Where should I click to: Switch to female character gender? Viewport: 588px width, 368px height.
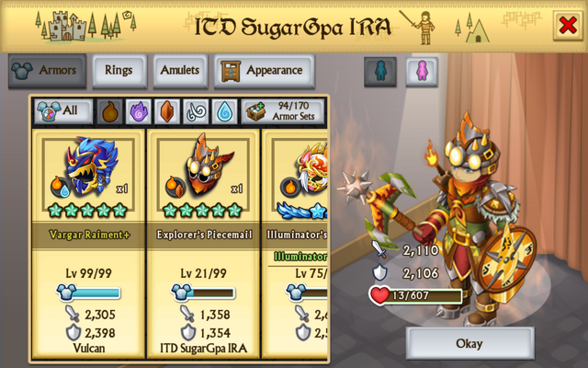(x=422, y=72)
